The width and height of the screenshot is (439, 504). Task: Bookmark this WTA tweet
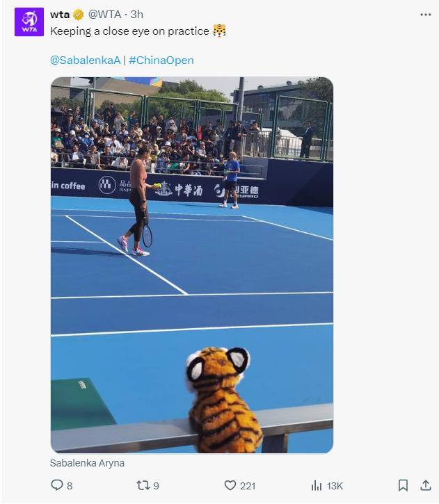point(403,485)
